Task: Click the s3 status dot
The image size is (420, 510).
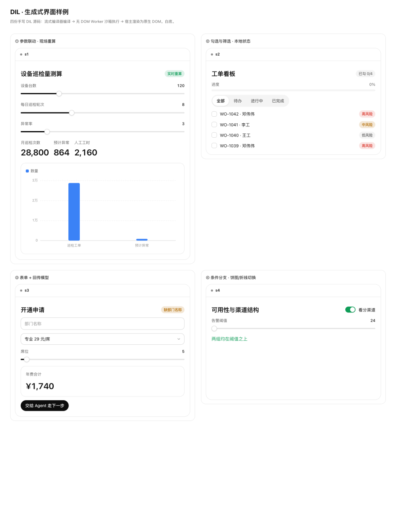Action: tap(21, 291)
